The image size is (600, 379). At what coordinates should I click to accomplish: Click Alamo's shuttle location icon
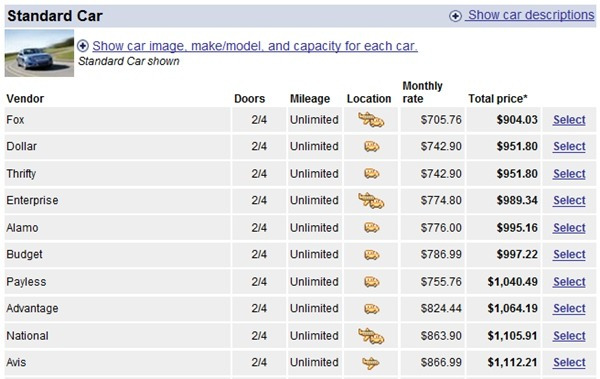click(372, 228)
